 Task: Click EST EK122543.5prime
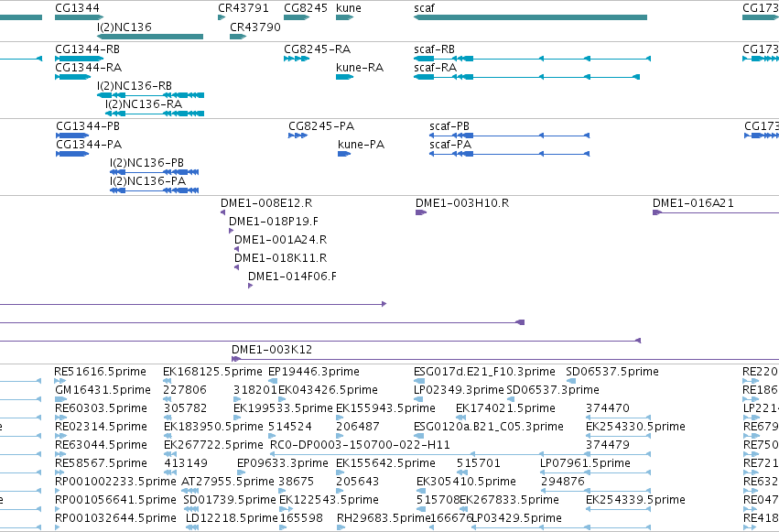click(x=286, y=509)
